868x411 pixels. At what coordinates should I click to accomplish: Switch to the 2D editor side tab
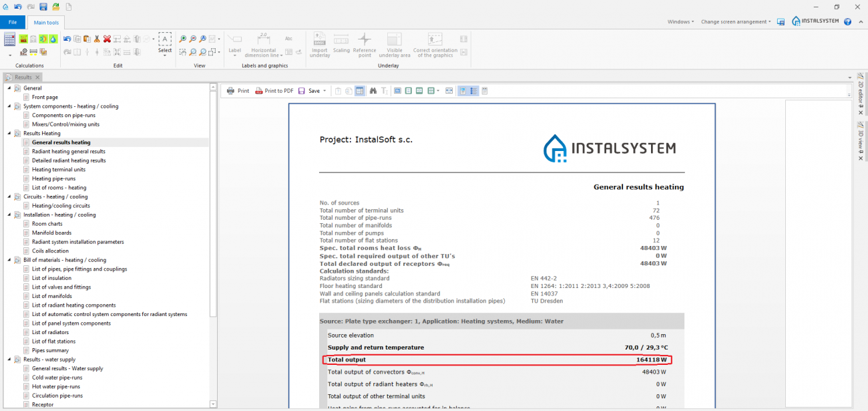click(861, 90)
